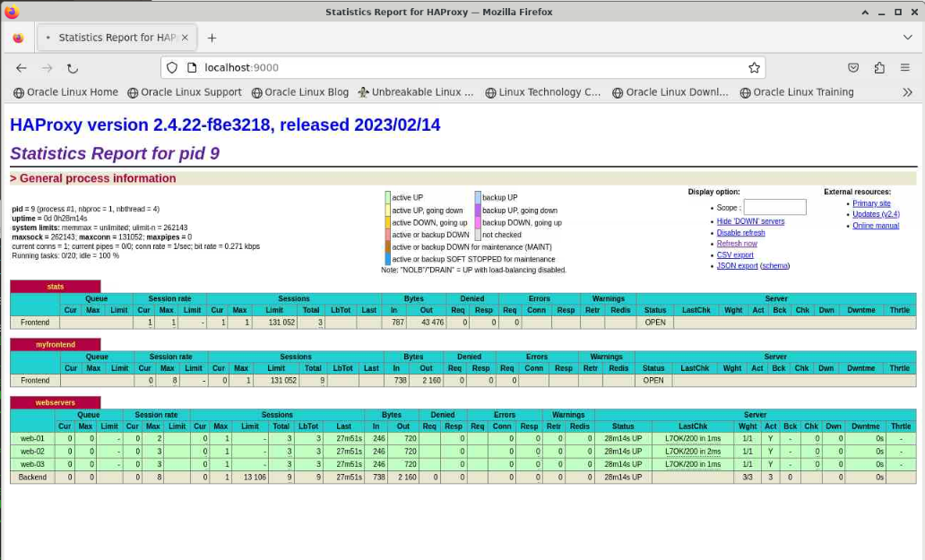Bookmark this page with the star icon
925x560 pixels.
(x=754, y=68)
